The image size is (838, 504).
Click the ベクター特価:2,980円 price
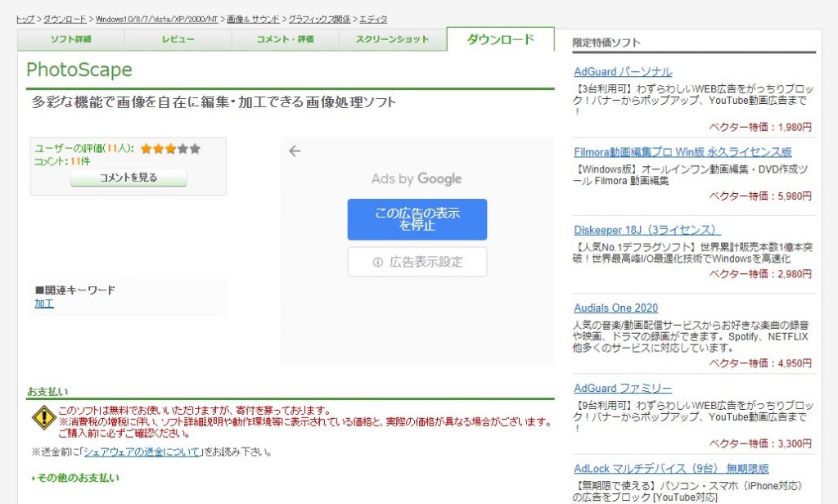(x=760, y=274)
